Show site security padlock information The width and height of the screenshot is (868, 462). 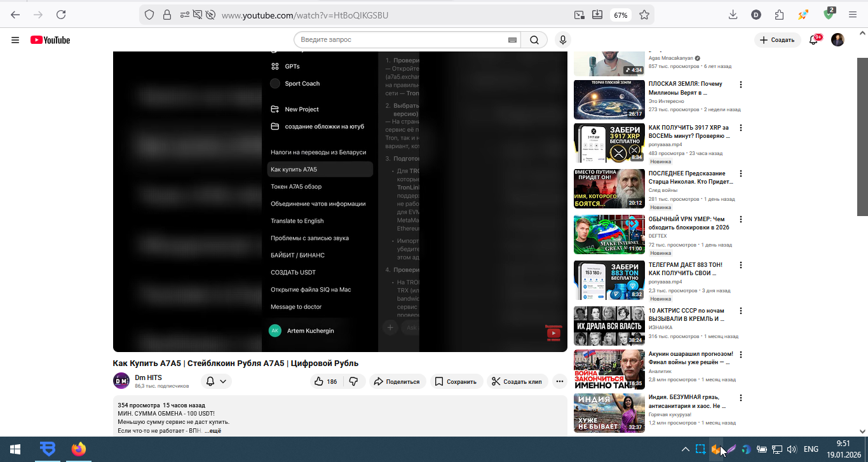167,15
